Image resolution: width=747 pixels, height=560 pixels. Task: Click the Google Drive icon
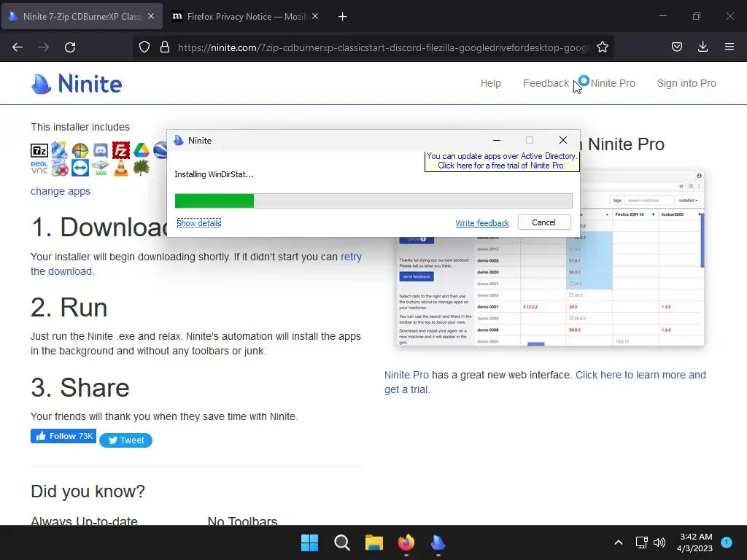[142, 150]
